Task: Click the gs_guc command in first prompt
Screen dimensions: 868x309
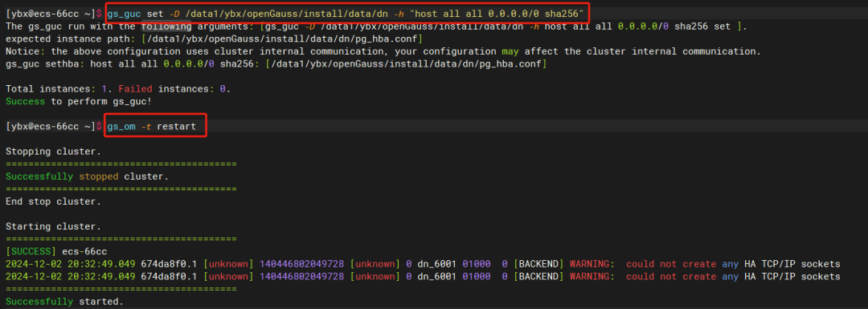Action: (124, 12)
